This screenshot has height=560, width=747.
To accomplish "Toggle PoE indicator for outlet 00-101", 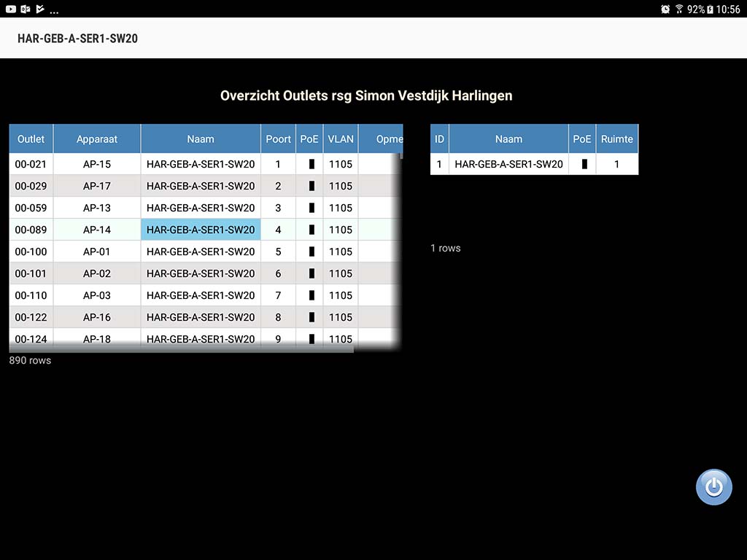I will point(311,274).
